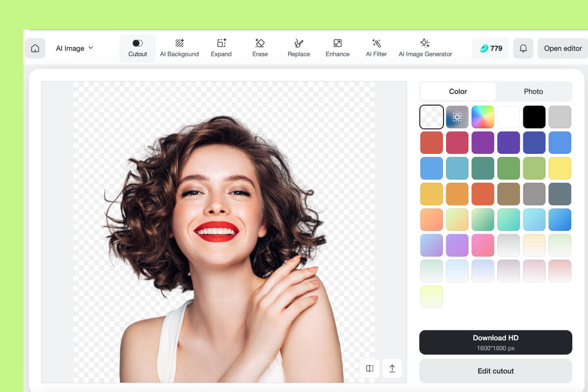
Task: Select the medium green swatch
Action: pyautogui.click(x=509, y=169)
